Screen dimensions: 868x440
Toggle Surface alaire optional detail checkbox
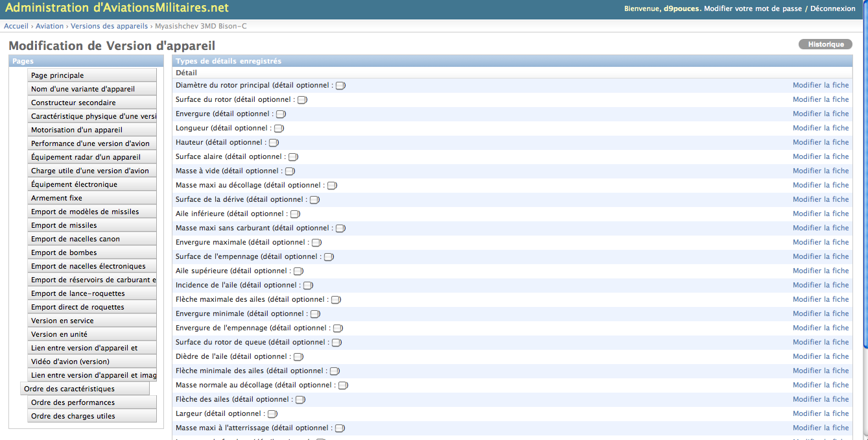pos(293,157)
